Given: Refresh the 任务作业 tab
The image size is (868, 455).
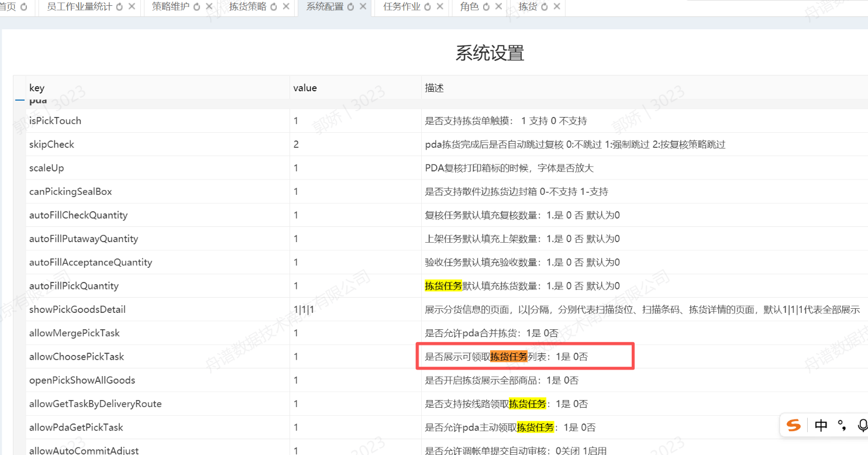Looking at the screenshot, I should [428, 7].
